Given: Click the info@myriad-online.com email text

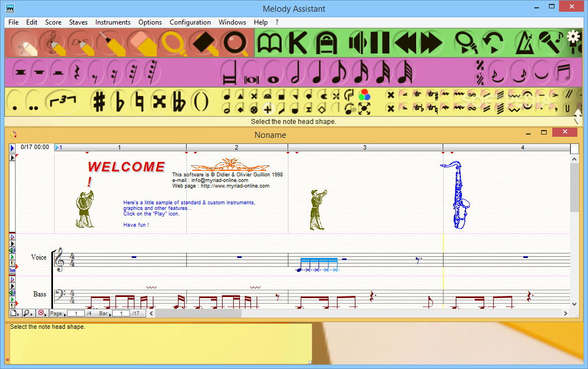Looking at the screenshot, I should (x=220, y=180).
